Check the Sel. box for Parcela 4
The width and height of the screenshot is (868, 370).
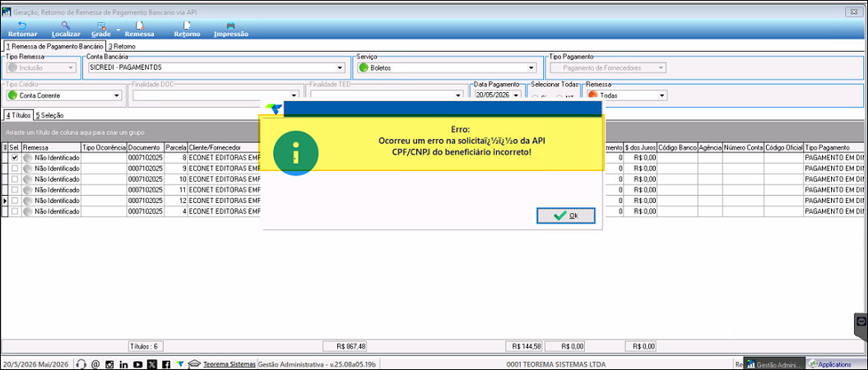point(14,211)
